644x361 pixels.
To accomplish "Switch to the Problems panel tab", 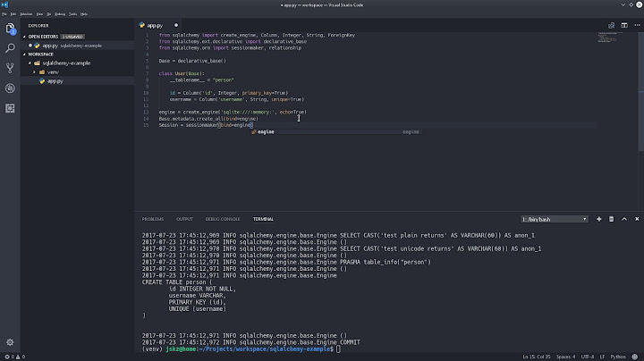I will [153, 219].
